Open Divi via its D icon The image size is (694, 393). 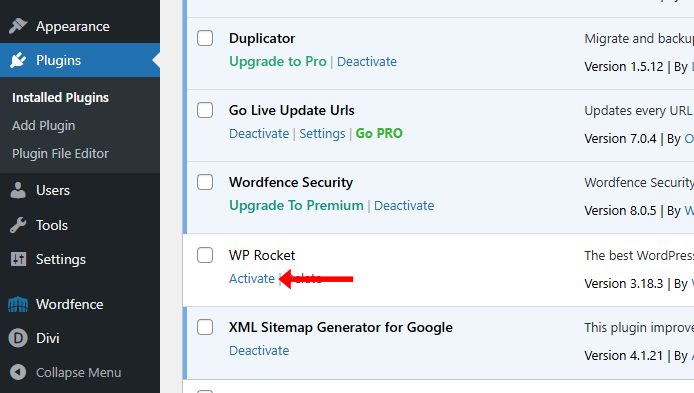(18, 339)
